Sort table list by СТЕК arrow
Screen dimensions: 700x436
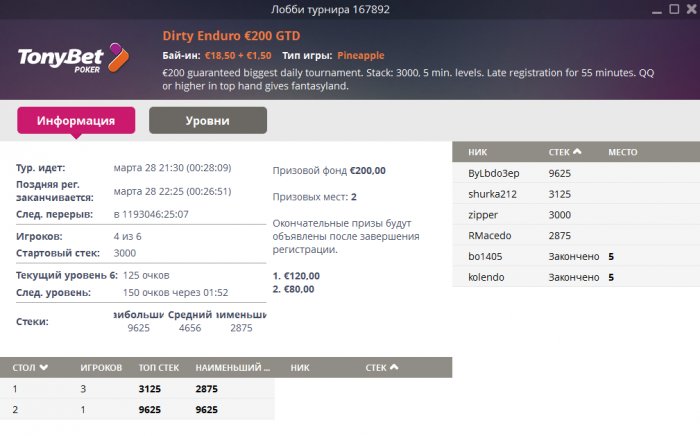394,367
